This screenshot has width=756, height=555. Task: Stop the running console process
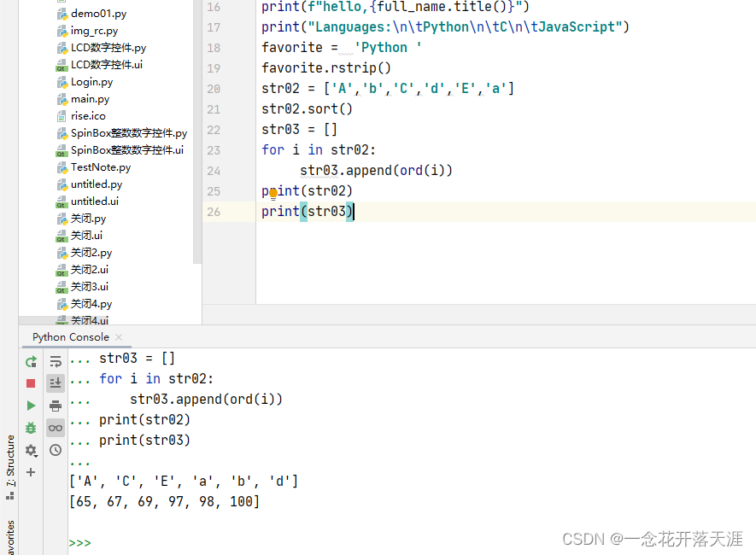click(x=31, y=383)
